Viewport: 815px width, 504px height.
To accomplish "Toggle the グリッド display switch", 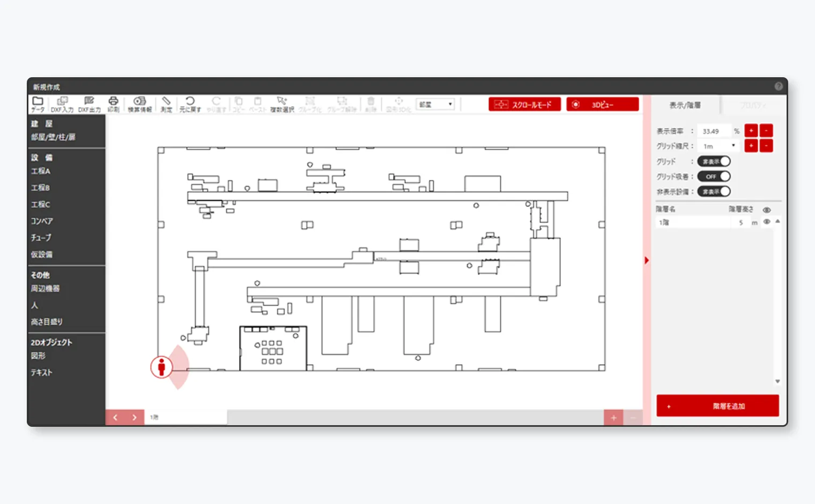I will coord(714,161).
